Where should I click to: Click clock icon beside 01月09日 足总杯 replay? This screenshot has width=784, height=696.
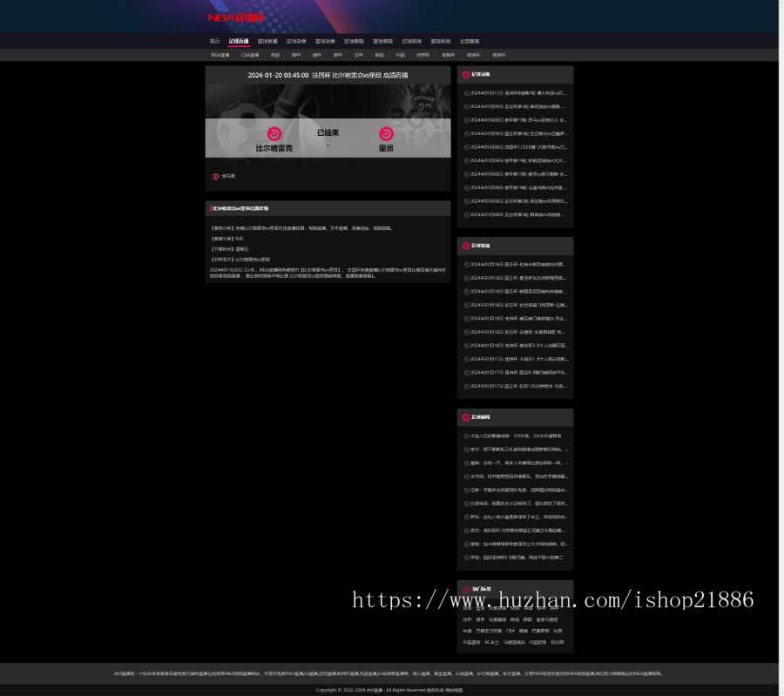click(x=467, y=107)
